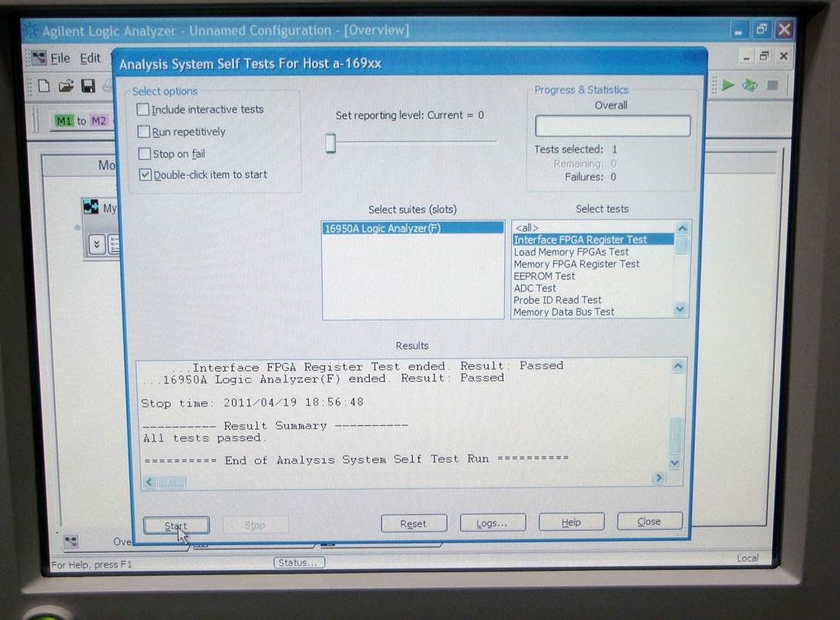
Task: Click the Stop square icon in the toolbar
Action: pyautogui.click(x=772, y=85)
